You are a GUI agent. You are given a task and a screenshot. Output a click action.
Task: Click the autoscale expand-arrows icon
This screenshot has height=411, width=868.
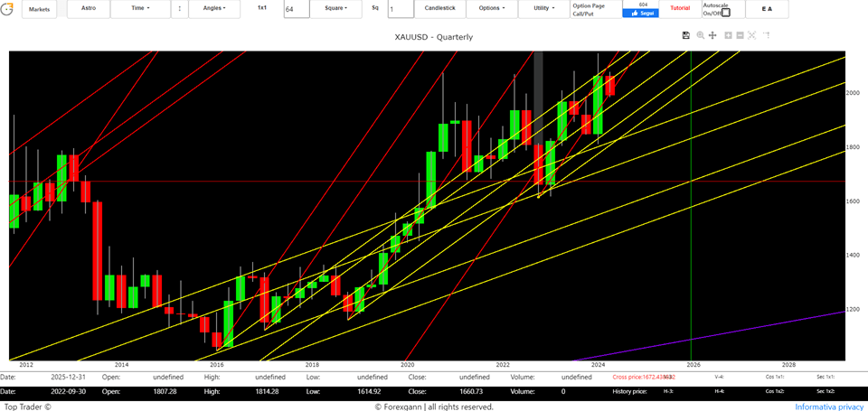[751, 35]
